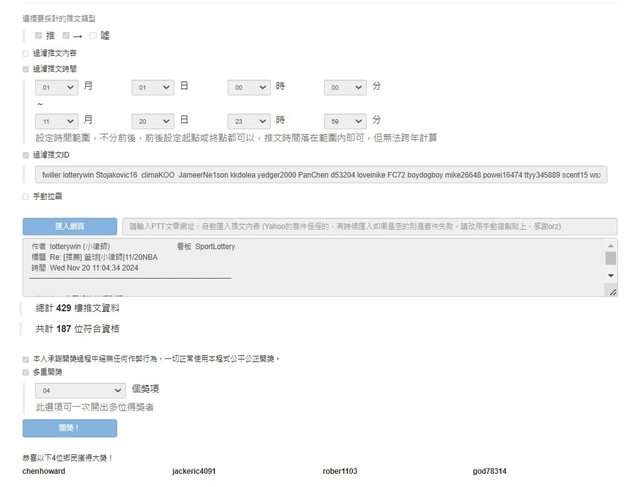This screenshot has height=487, width=640.
Task: Enable the 手動拉霸 checkbox
Action: 26,196
